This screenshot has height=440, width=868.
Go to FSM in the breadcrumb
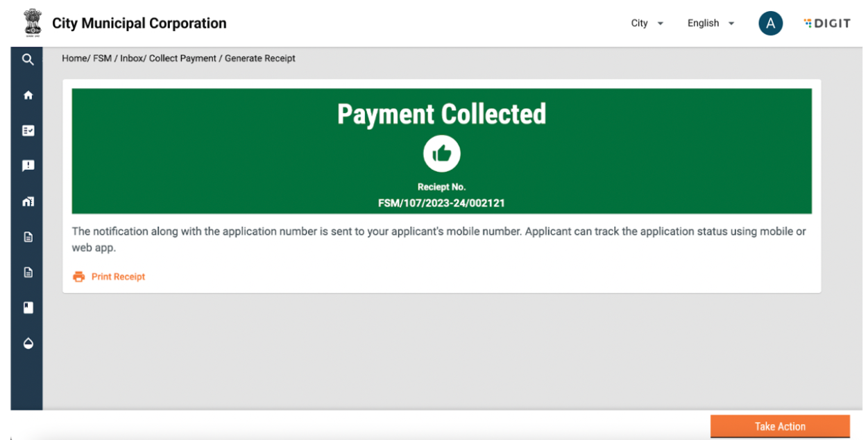click(x=102, y=59)
